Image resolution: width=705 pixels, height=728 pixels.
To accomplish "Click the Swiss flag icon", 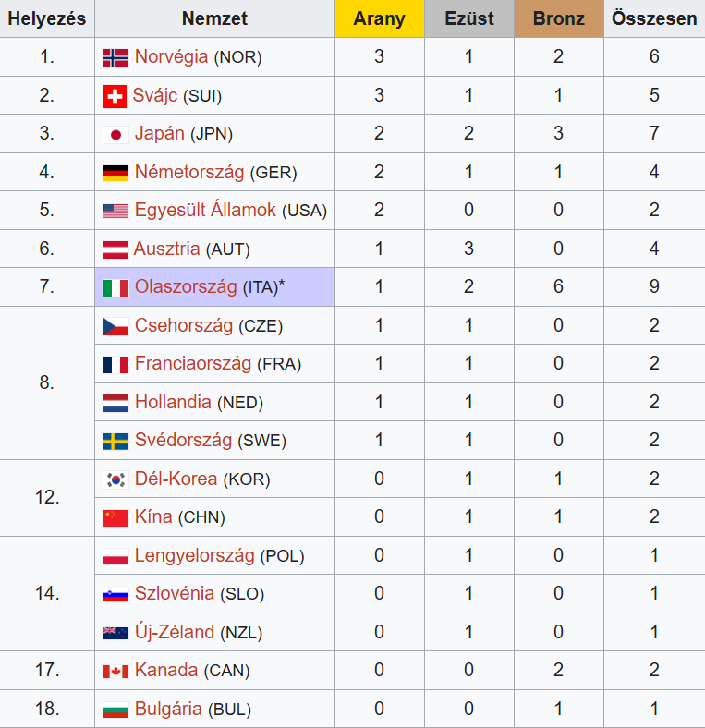I will coord(115,96).
